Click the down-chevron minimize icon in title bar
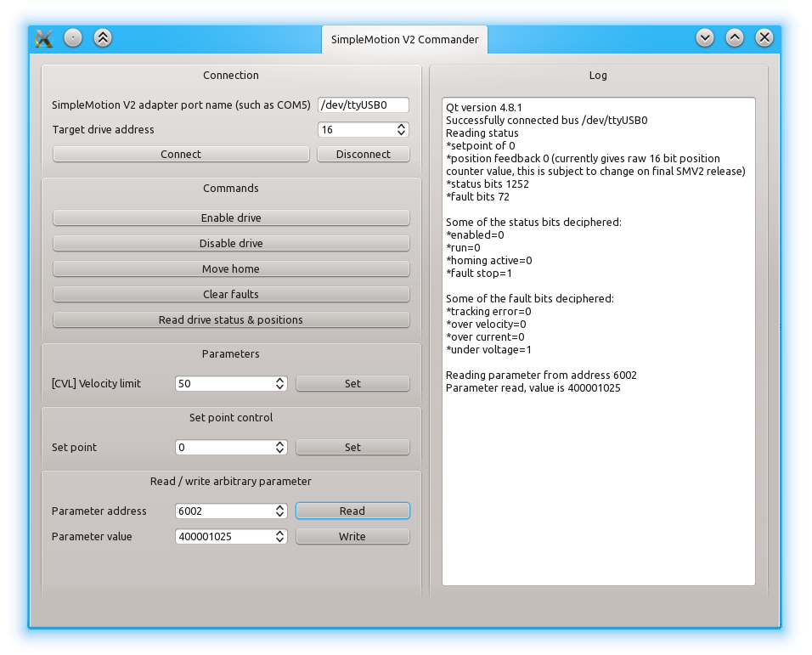This screenshot has height=655, width=812. pyautogui.click(x=705, y=37)
